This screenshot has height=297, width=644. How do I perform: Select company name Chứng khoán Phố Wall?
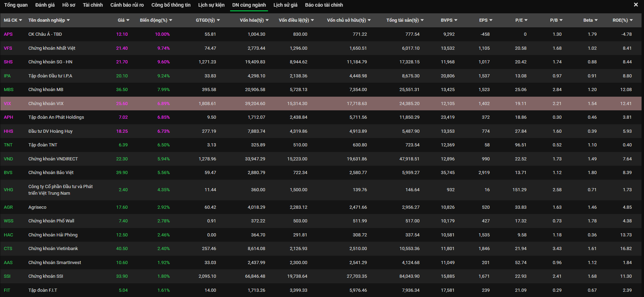point(51,221)
